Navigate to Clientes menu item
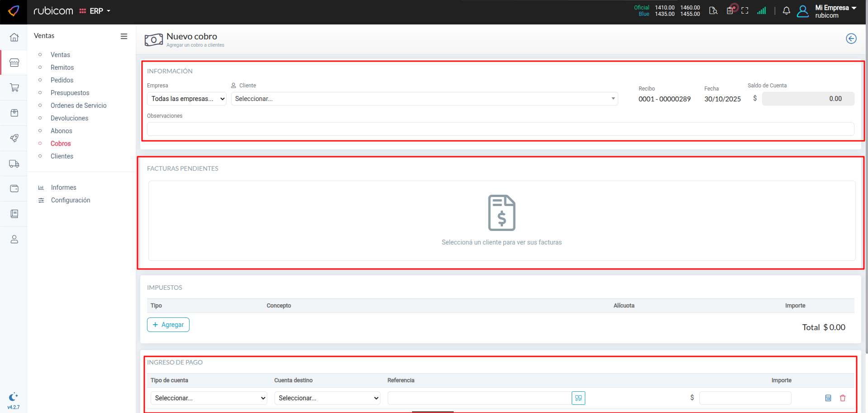 point(62,156)
